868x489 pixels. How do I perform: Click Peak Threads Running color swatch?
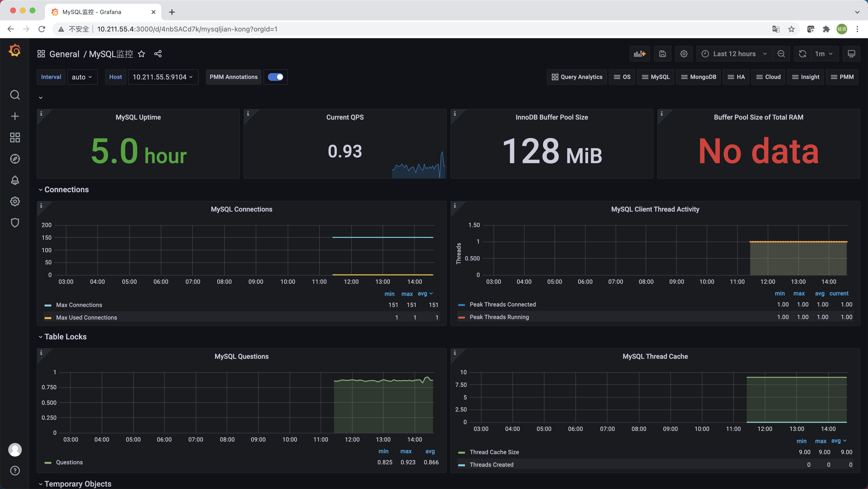[461, 317]
